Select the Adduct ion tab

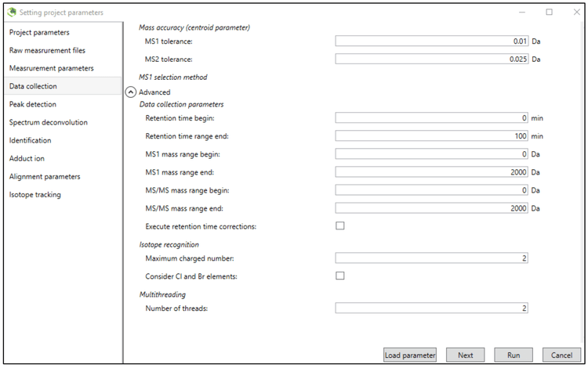(27, 158)
